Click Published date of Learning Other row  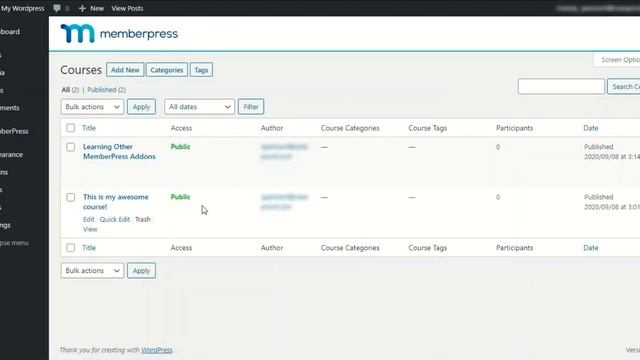click(612, 151)
